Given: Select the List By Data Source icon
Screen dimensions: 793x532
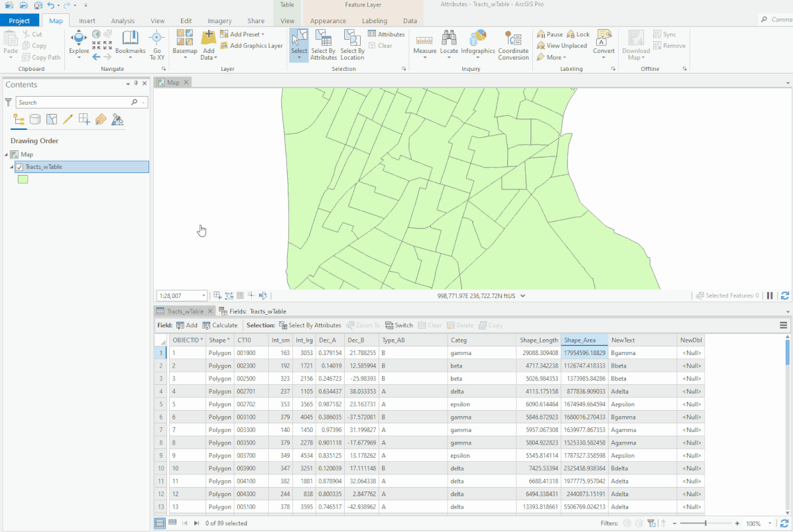Looking at the screenshot, I should [x=35, y=119].
